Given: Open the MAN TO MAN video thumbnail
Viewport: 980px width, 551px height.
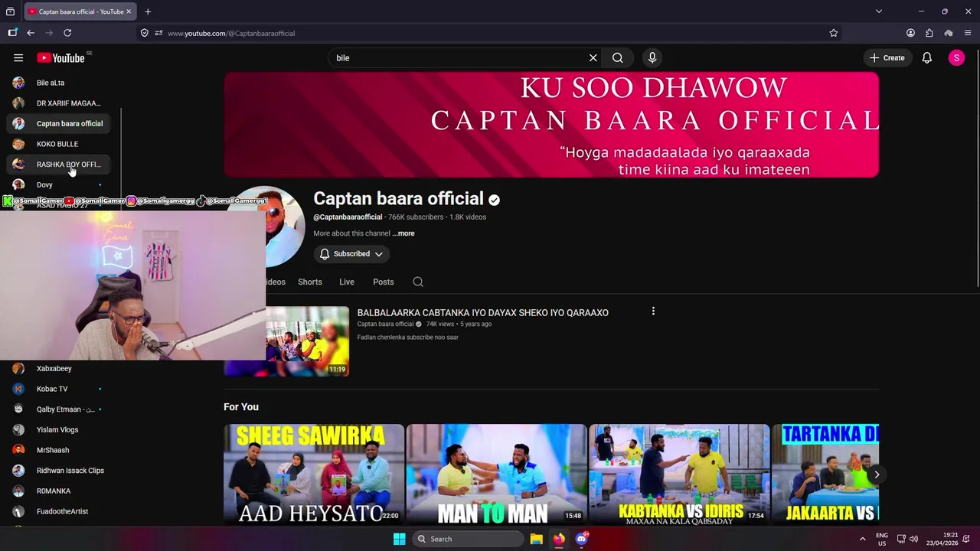Looking at the screenshot, I should pyautogui.click(x=497, y=474).
